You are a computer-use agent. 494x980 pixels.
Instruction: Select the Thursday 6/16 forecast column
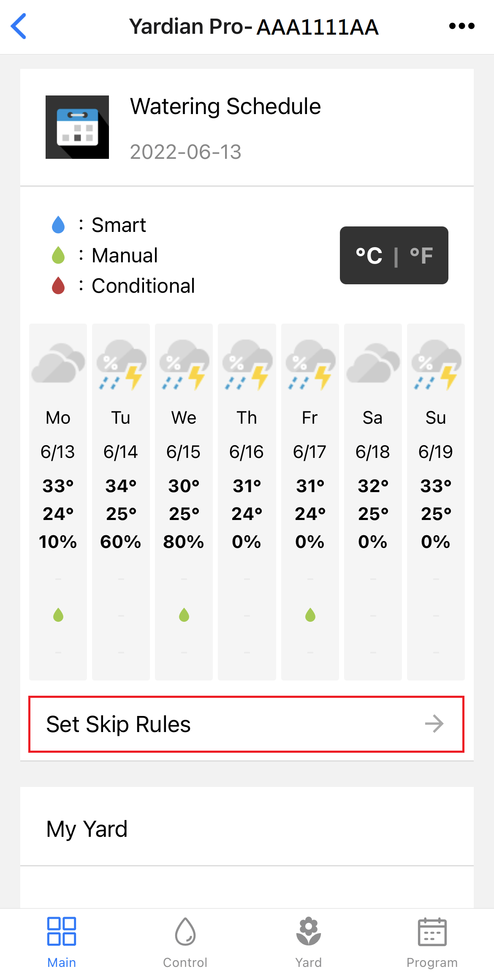tap(247, 502)
